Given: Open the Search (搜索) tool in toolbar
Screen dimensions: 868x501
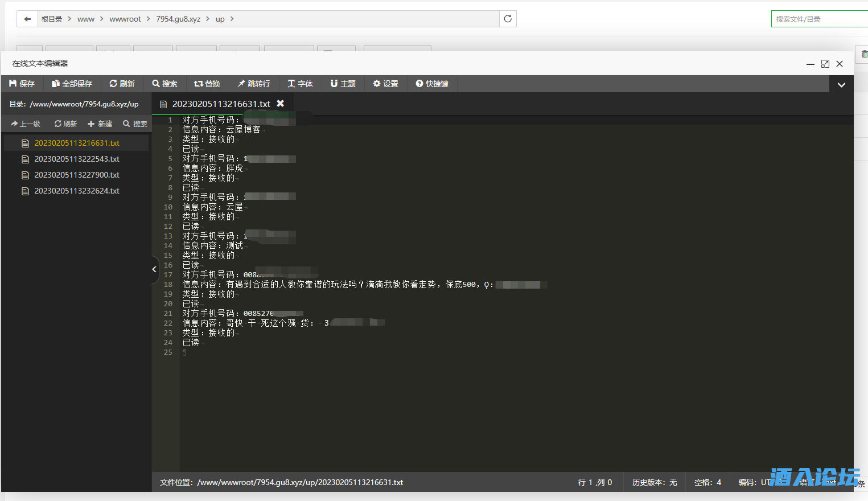Looking at the screenshot, I should click(x=164, y=84).
